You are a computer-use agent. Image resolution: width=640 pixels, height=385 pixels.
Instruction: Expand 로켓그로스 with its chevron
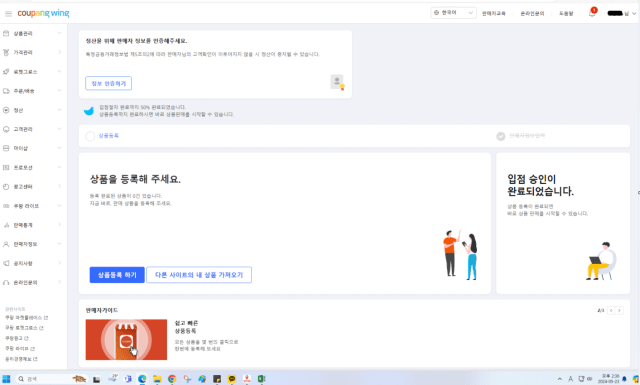point(59,71)
